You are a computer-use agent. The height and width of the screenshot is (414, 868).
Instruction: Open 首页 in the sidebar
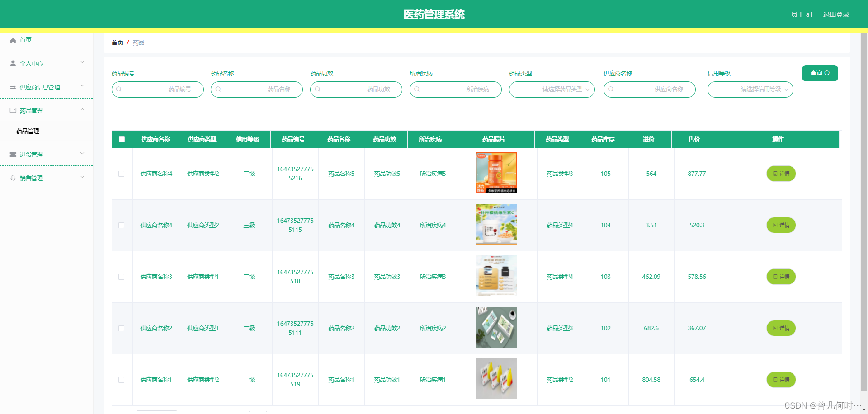coord(47,40)
